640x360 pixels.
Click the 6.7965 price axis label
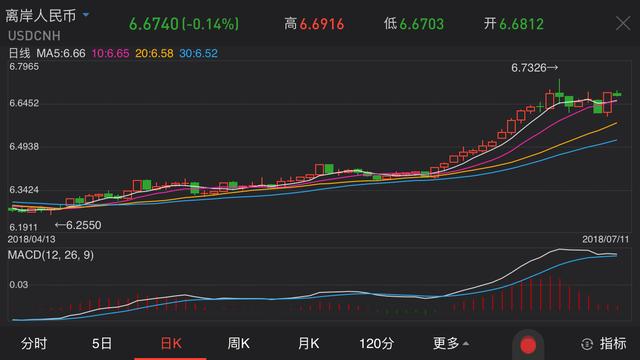click(x=24, y=67)
